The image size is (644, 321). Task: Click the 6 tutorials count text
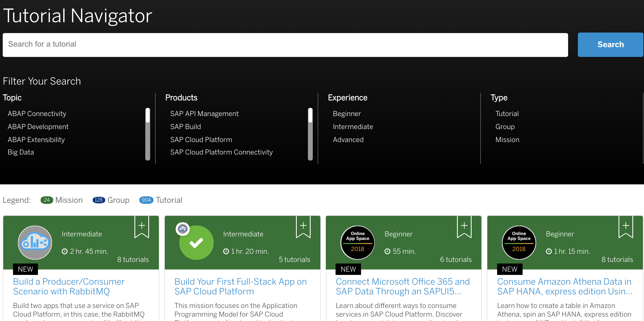pyautogui.click(x=456, y=259)
